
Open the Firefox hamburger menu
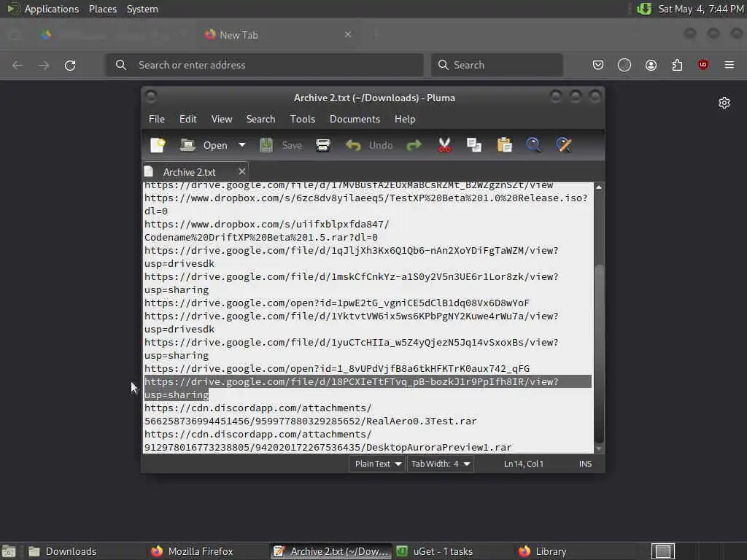[x=729, y=65]
